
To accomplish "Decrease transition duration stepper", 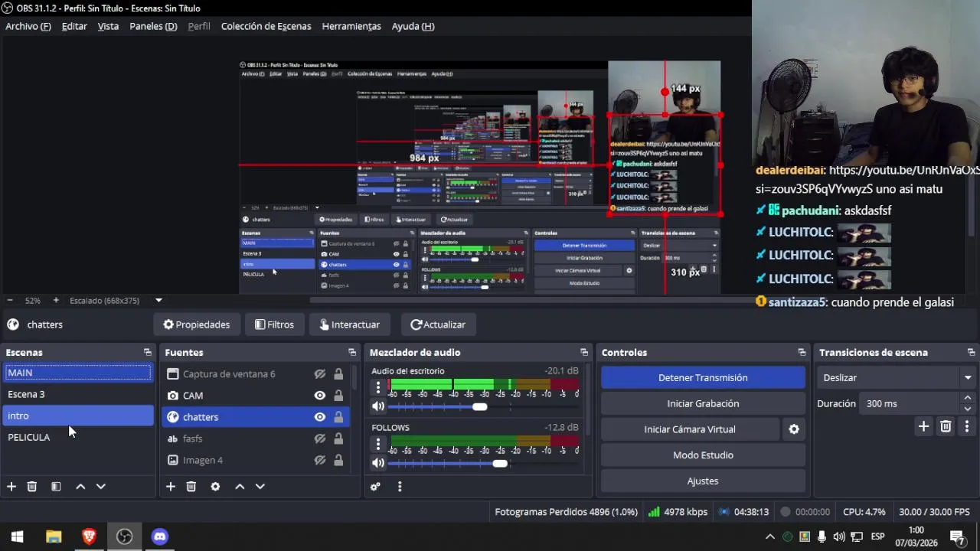I will click(x=967, y=409).
